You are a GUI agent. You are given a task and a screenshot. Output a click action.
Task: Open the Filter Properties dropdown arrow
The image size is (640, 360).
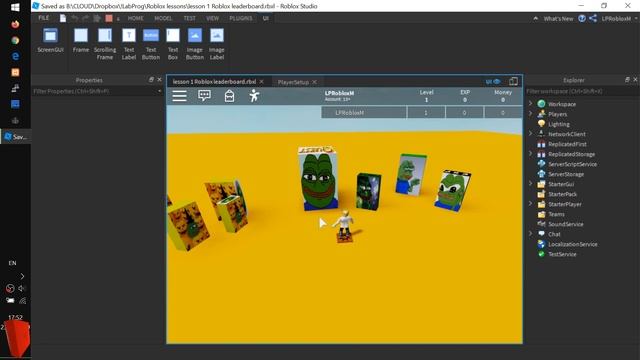pyautogui.click(x=159, y=91)
